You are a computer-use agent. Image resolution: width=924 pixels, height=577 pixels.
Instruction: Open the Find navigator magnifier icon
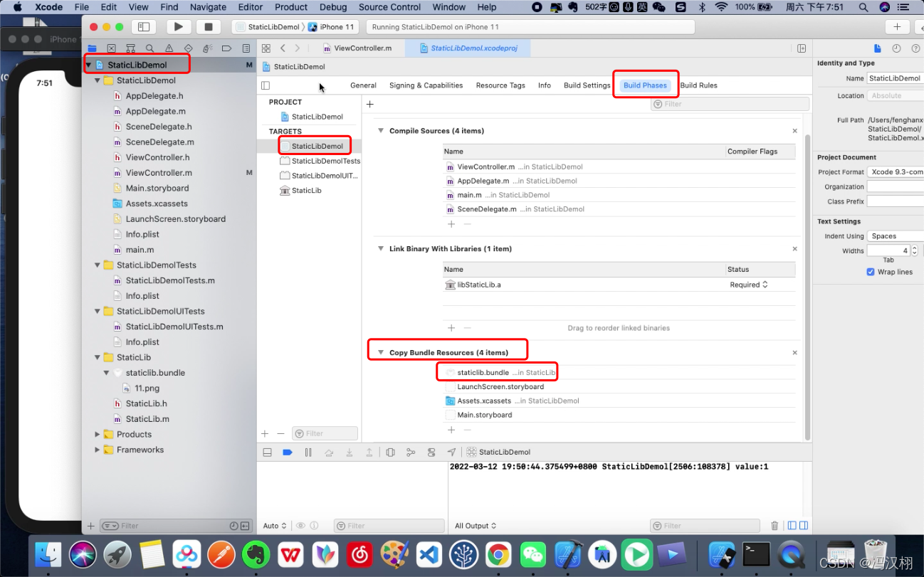click(x=149, y=48)
